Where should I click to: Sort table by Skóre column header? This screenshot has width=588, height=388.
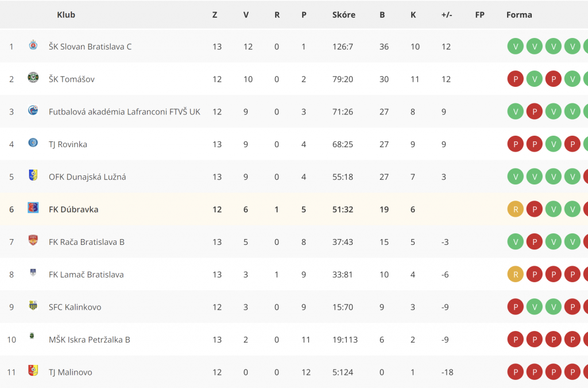pos(343,14)
